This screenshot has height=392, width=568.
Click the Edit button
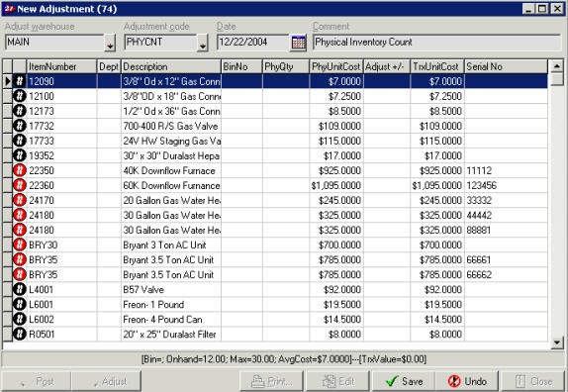coord(338,381)
